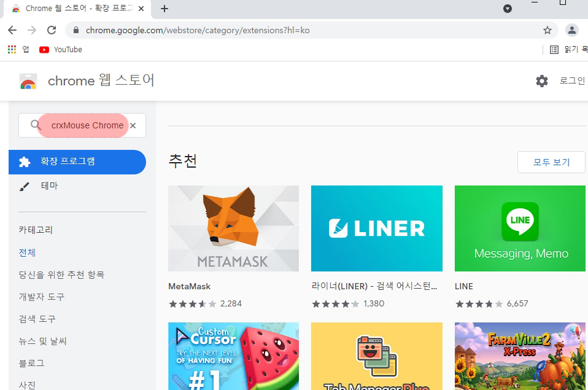Open web store settings gear
The width and height of the screenshot is (588, 390).
[541, 80]
